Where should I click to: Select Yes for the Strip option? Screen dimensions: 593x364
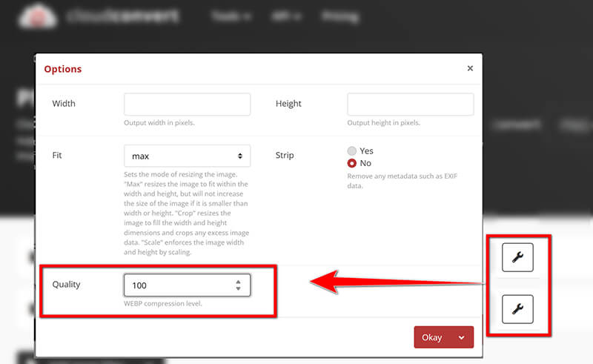point(352,151)
